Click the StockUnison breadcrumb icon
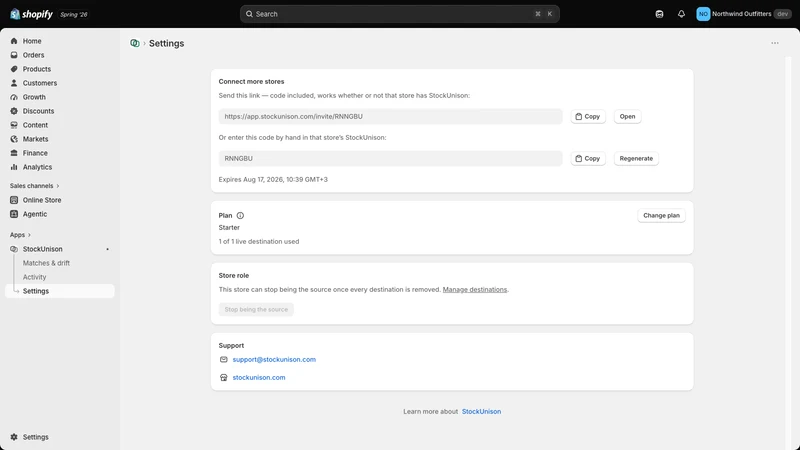800x450 pixels. [135, 43]
